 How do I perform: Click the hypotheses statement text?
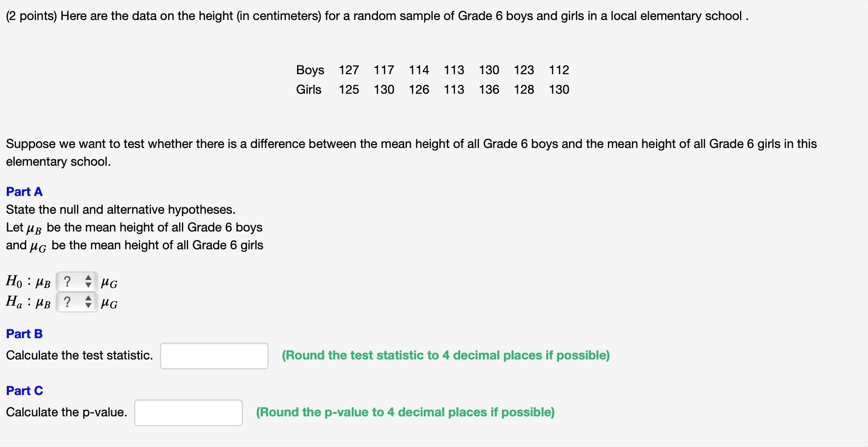[121, 209]
